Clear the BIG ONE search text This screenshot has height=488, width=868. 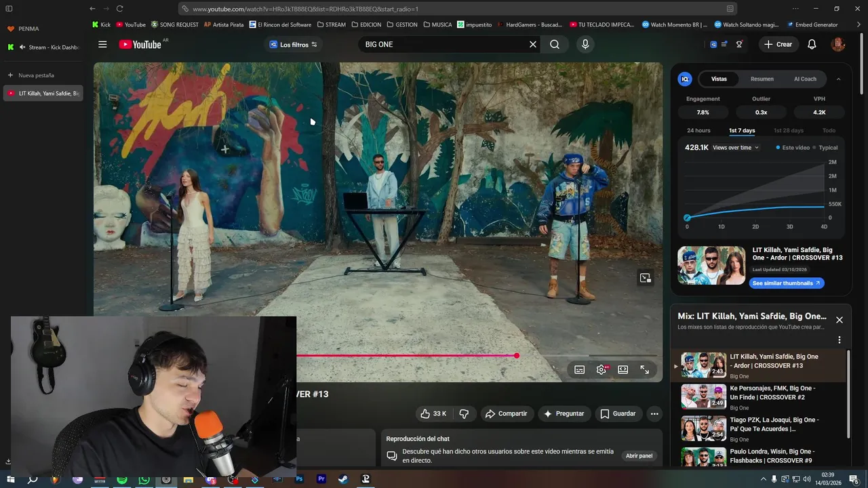[533, 44]
